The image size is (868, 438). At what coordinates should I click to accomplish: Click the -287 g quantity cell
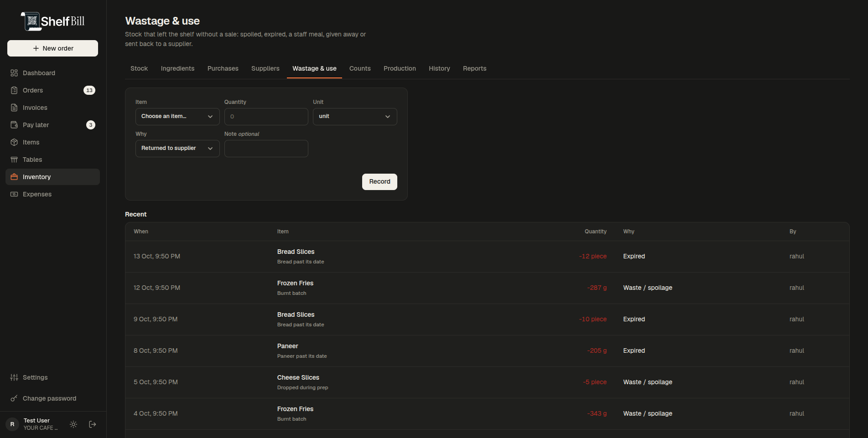(597, 288)
